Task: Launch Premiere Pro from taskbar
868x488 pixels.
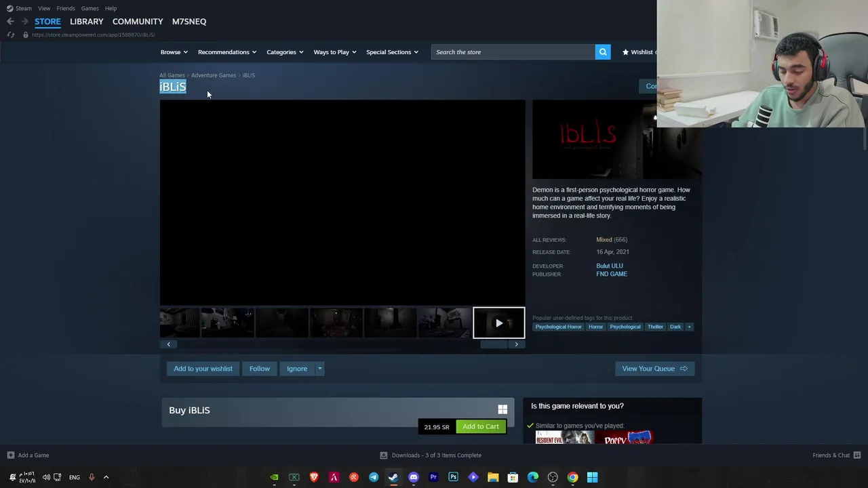Action: pos(433,477)
